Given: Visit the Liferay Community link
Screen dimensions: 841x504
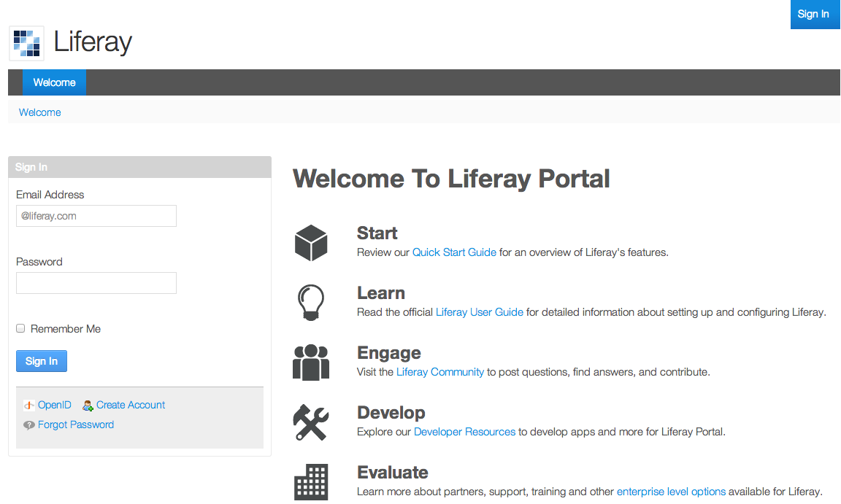Looking at the screenshot, I should point(439,371).
